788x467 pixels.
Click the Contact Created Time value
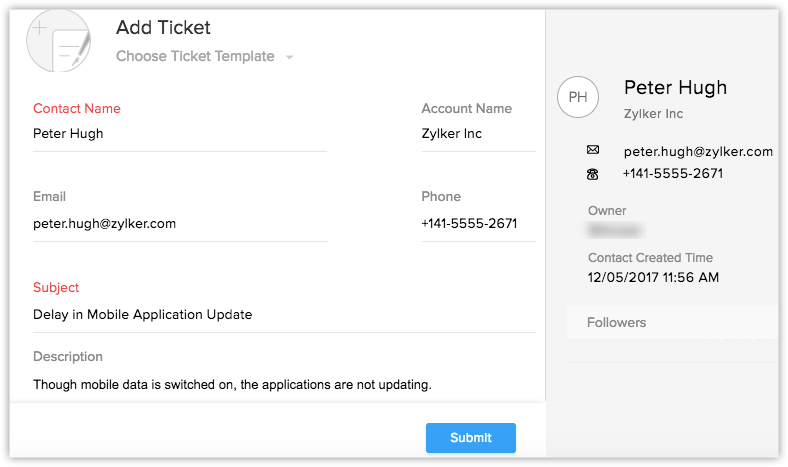(x=653, y=278)
